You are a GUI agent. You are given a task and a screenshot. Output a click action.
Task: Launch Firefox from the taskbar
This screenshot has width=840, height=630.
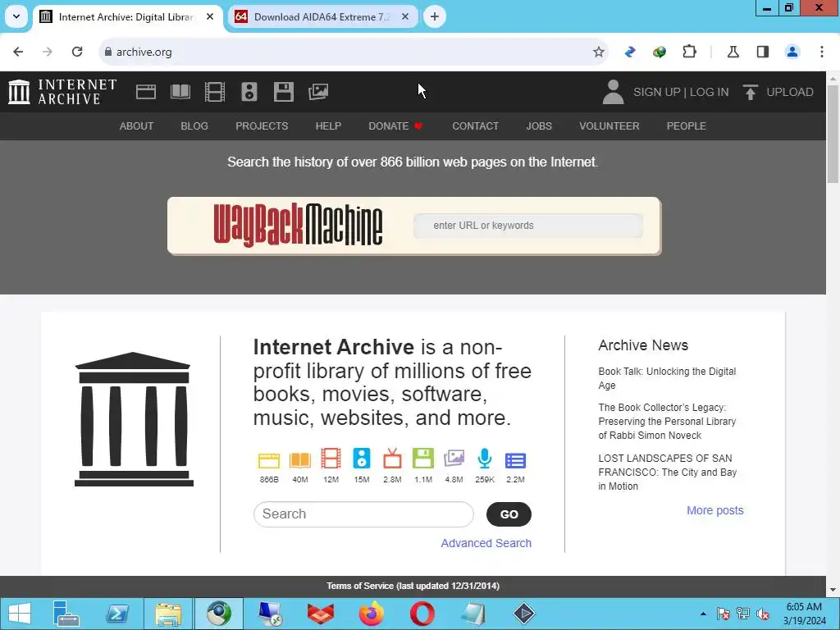coord(372,614)
